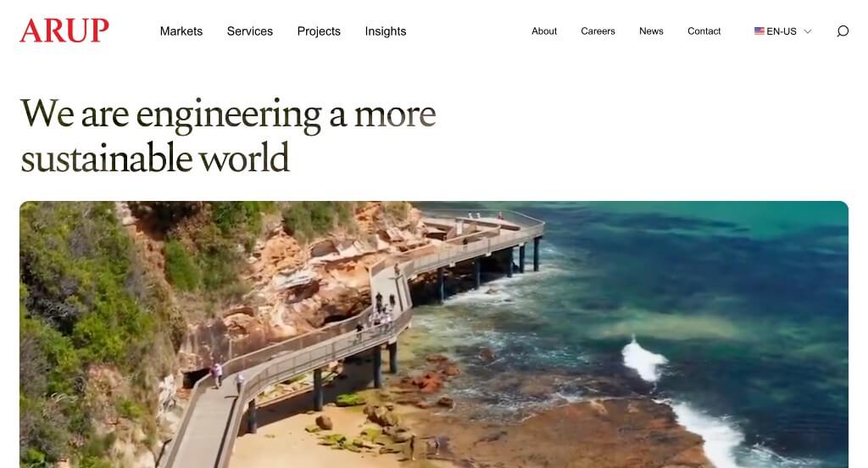Click the US flag language icon

point(759,31)
